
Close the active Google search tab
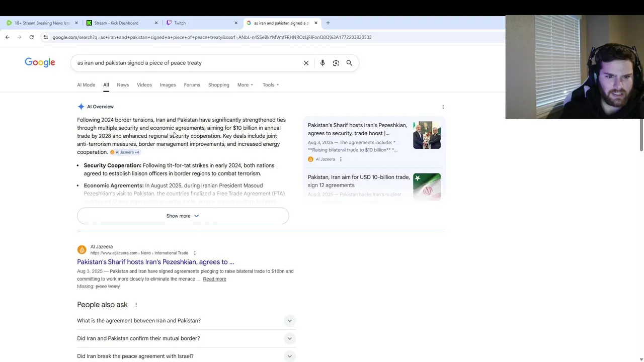[x=316, y=23]
